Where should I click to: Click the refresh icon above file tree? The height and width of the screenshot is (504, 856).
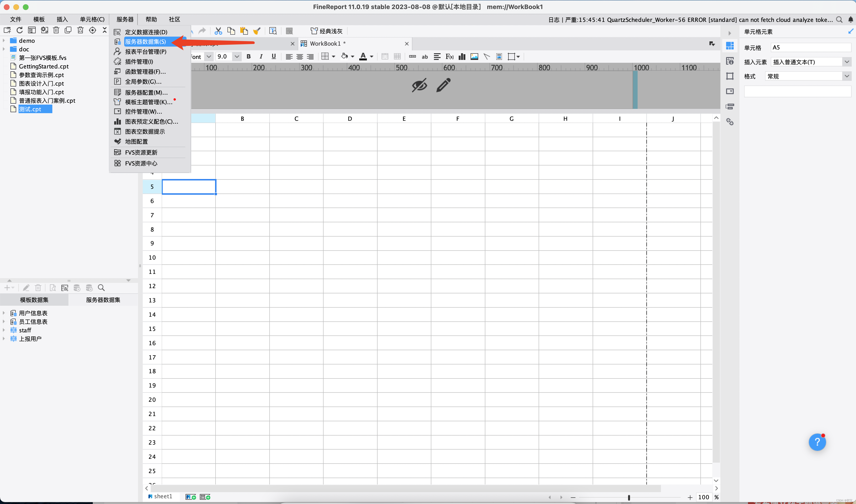coord(20,30)
